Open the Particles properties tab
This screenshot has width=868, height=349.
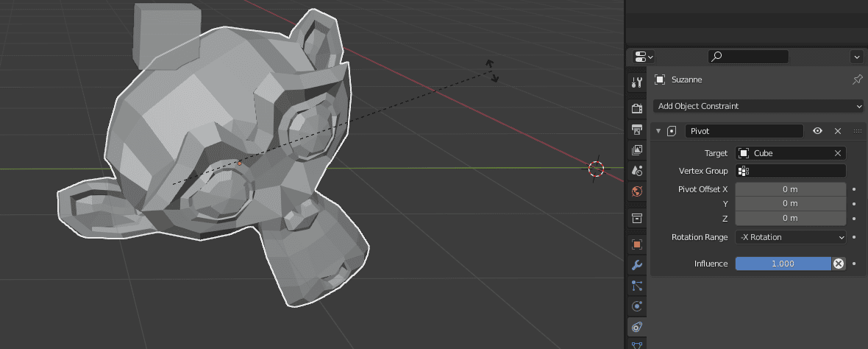[x=636, y=285]
